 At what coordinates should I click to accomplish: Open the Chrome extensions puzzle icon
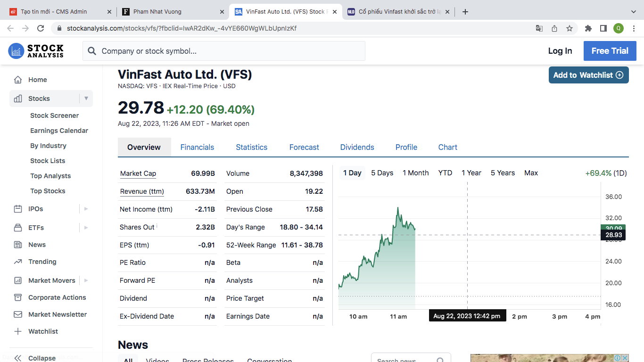coord(588,28)
